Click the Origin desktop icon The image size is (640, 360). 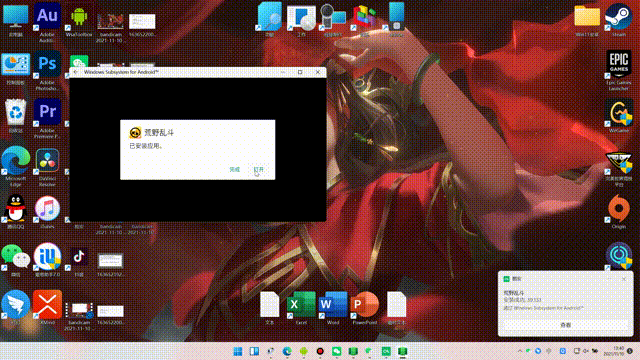click(x=619, y=209)
